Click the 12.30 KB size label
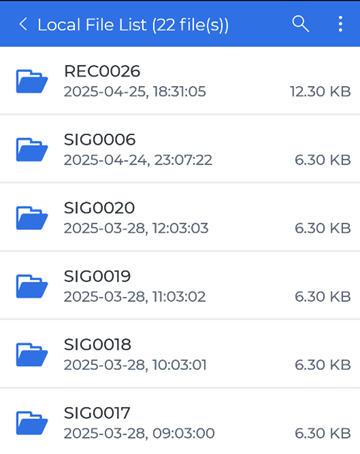This screenshot has height=454, width=360. (320, 92)
